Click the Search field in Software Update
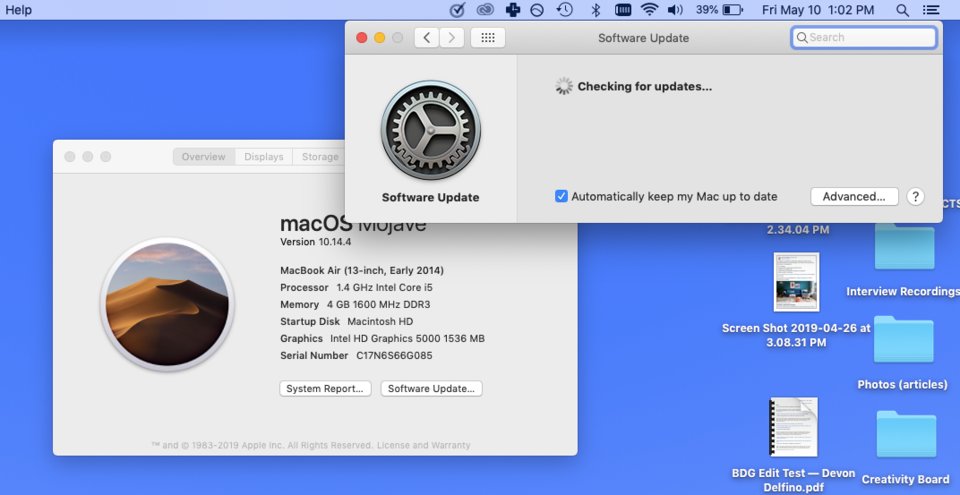960x495 pixels. [864, 37]
